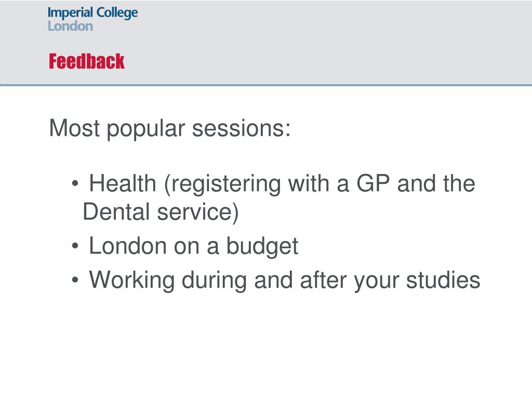Select the word studies in the last bullet
The image size is (532, 399).
tap(443, 280)
